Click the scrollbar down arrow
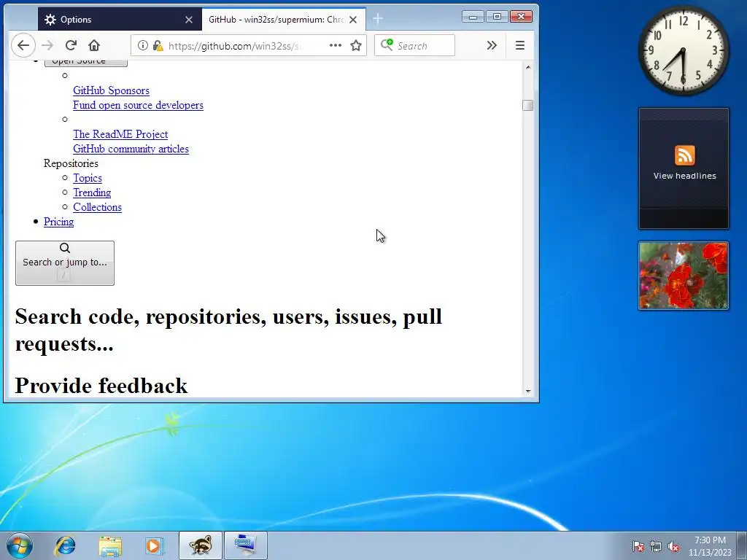The width and height of the screenshot is (747, 560). (x=528, y=391)
